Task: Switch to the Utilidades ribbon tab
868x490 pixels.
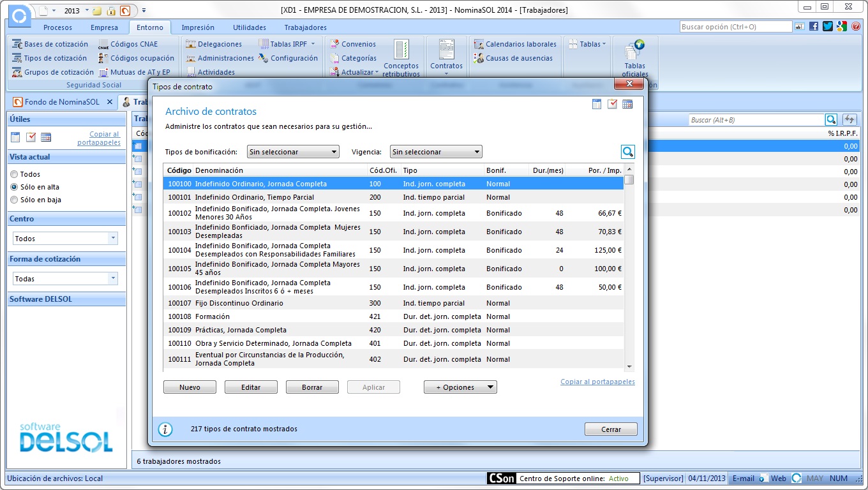Action: click(250, 27)
